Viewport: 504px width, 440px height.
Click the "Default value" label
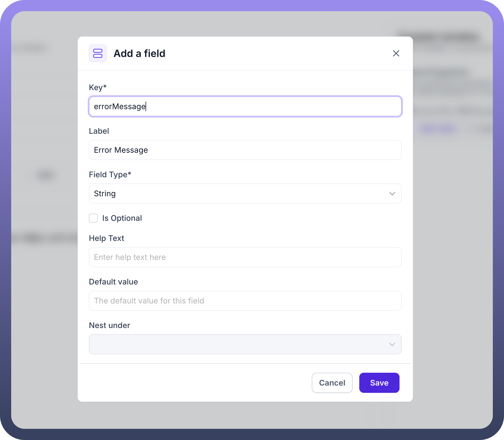coord(113,282)
